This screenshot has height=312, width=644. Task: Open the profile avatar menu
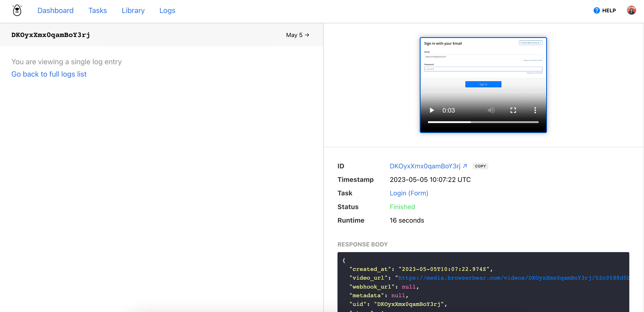coord(632,10)
